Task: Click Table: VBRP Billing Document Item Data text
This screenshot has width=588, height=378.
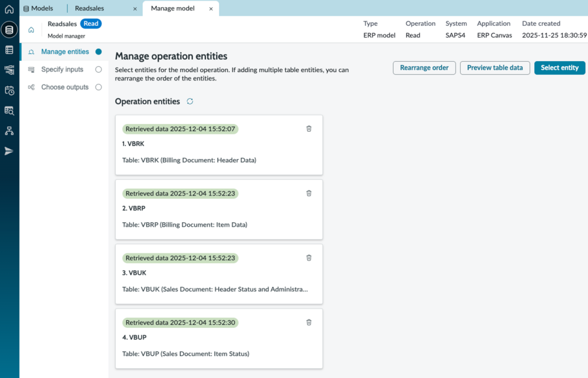Action: pos(185,225)
